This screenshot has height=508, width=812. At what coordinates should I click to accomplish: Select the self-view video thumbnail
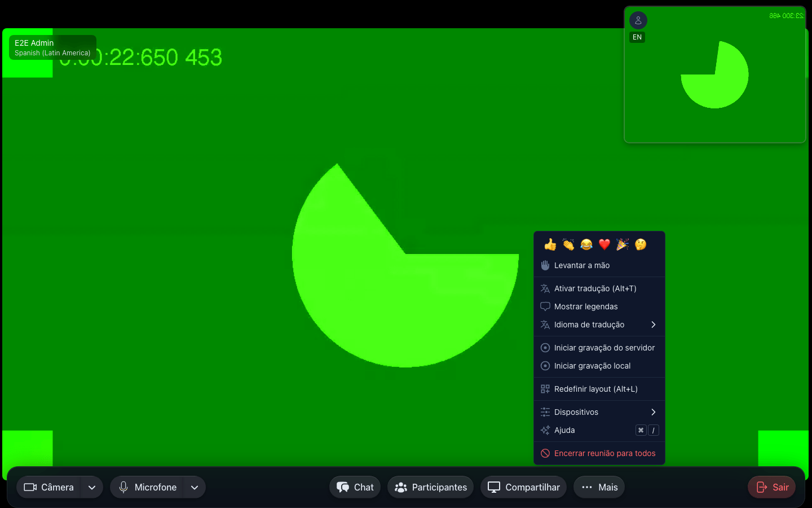point(715,75)
